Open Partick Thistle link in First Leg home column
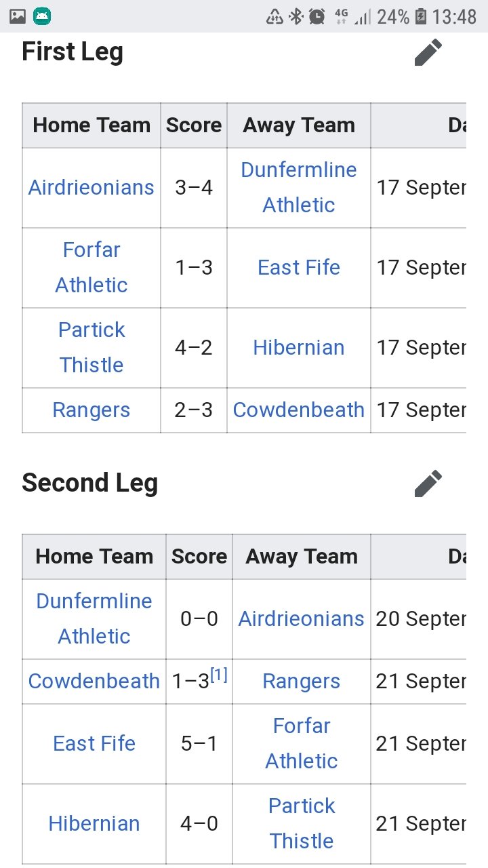This screenshot has width=488, height=868. click(91, 348)
